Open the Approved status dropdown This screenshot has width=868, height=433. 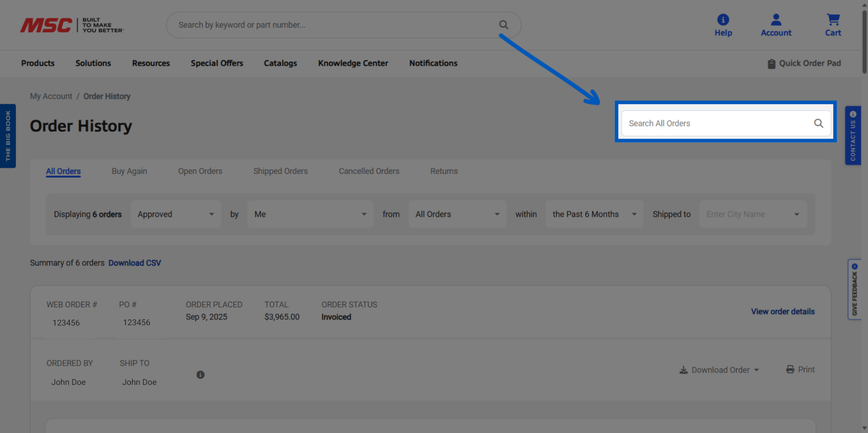176,214
